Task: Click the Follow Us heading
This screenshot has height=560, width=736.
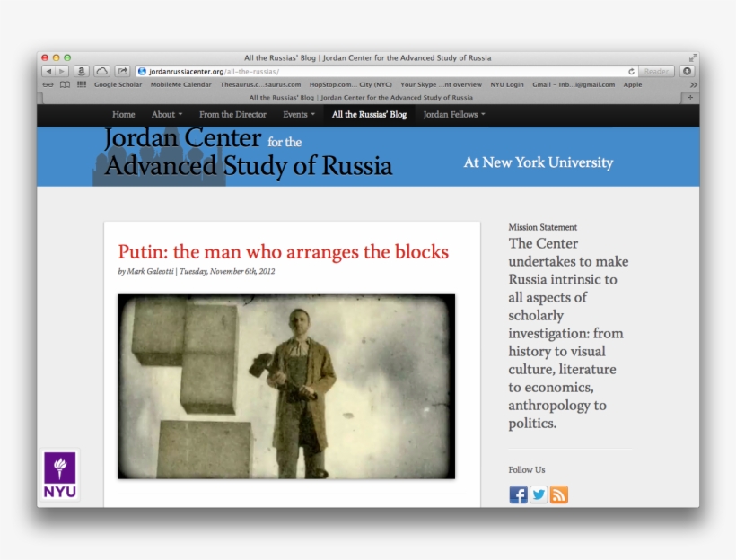Action: [527, 470]
